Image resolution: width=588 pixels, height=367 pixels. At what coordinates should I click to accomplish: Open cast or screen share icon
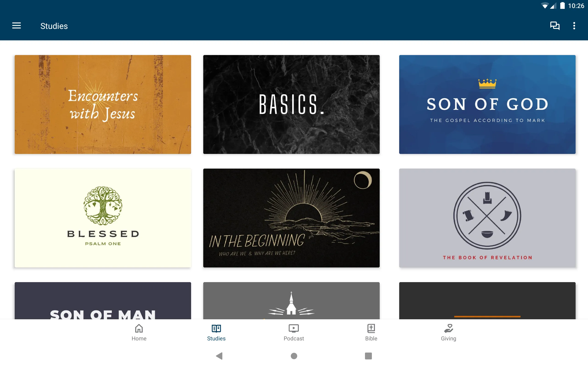click(554, 26)
